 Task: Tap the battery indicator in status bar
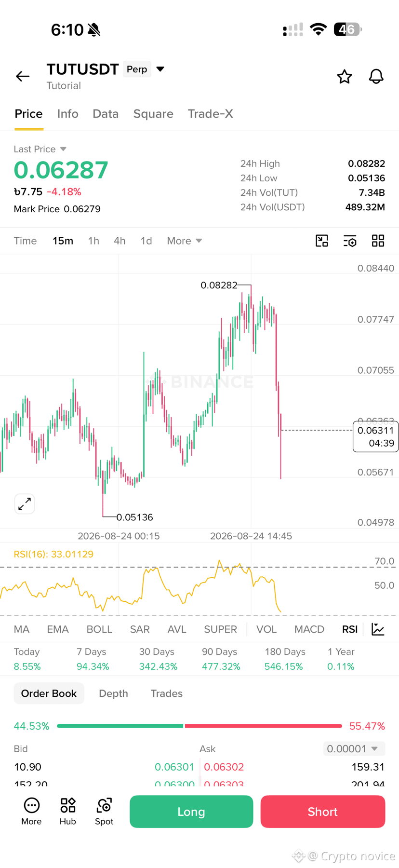tap(347, 29)
